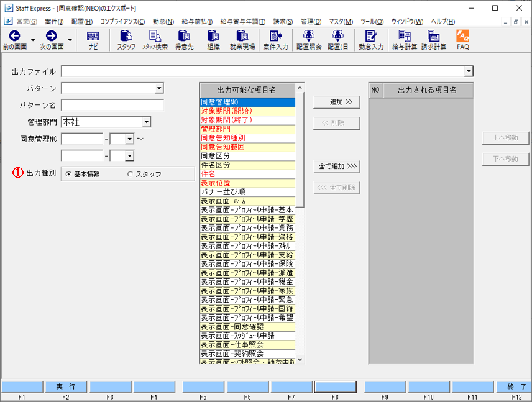The width and height of the screenshot is (532, 402).
Task: Open the 配置照会 toolbar icon
Action: click(309, 40)
